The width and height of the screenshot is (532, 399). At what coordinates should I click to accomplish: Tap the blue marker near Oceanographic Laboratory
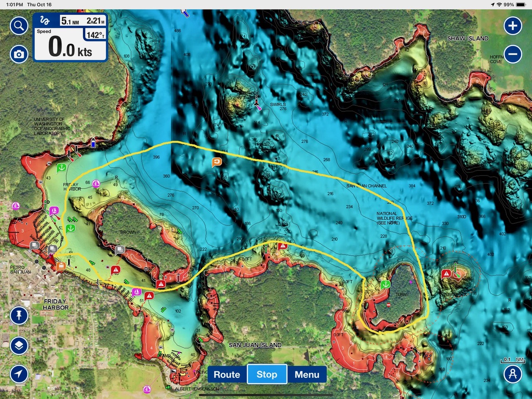93,144
